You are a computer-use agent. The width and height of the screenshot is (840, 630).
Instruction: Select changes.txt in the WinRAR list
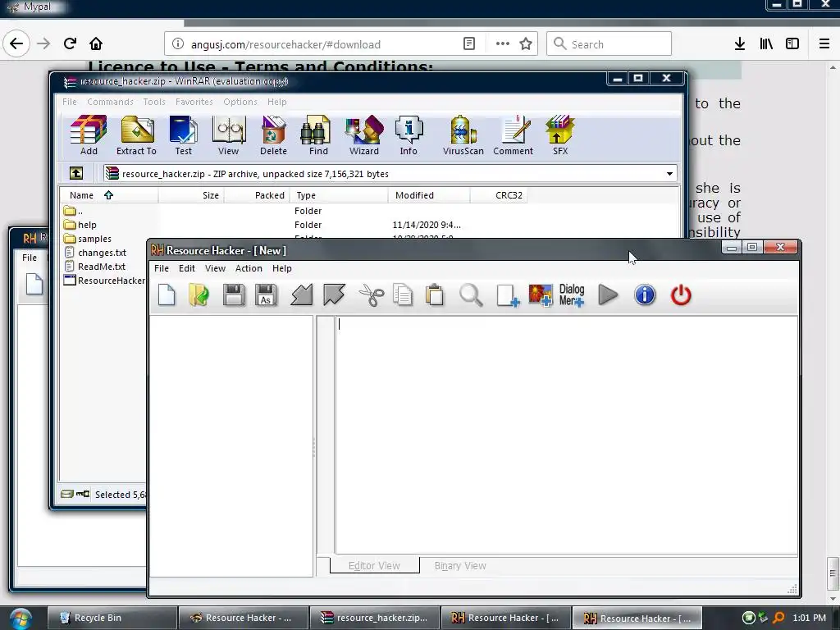[x=95, y=253]
